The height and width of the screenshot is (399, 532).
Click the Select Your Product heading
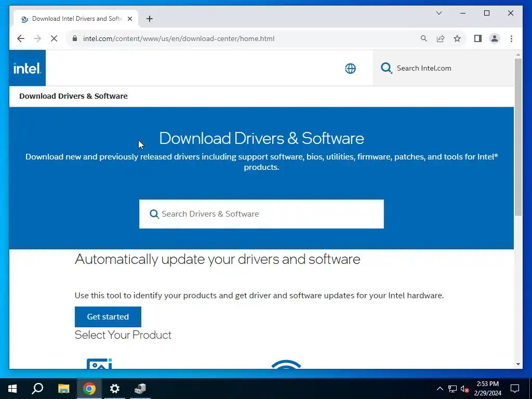(123, 335)
